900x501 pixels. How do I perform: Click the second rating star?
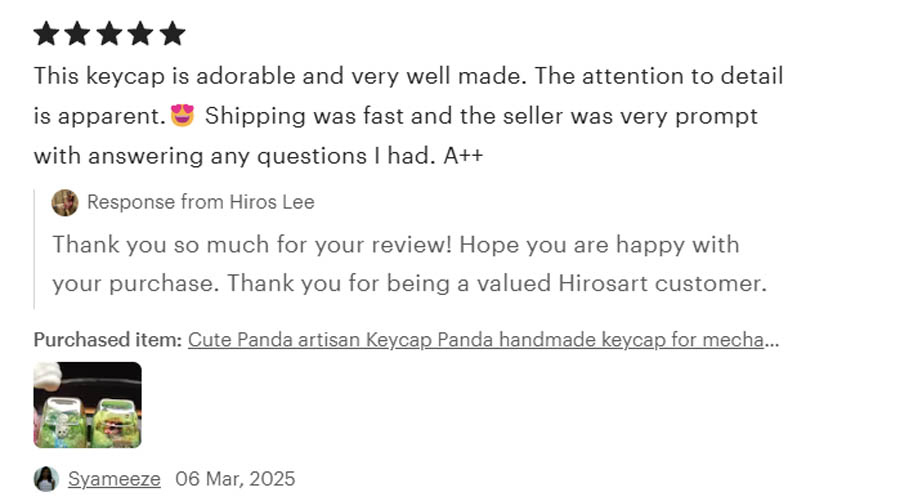(x=77, y=33)
